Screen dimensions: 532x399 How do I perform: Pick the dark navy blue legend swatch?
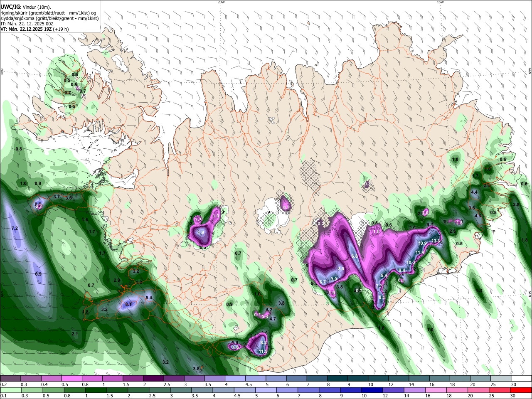(372, 390)
